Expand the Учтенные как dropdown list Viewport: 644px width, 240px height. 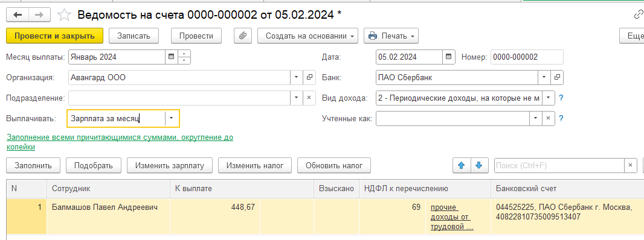coord(535,119)
